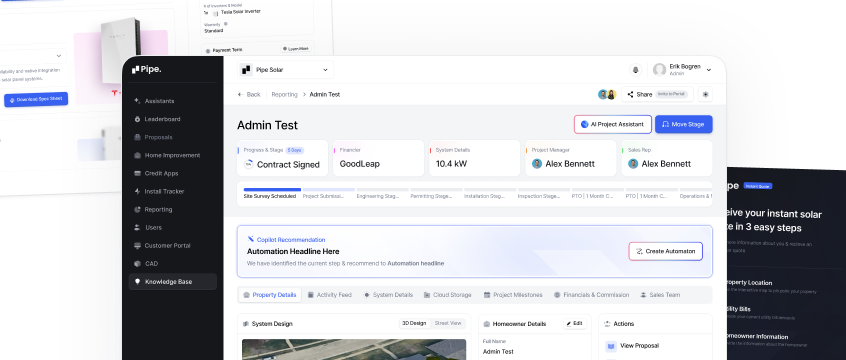Viewport: 846px width, 360px height.
Task: Click the AI Project Assistant button
Action: (x=612, y=124)
